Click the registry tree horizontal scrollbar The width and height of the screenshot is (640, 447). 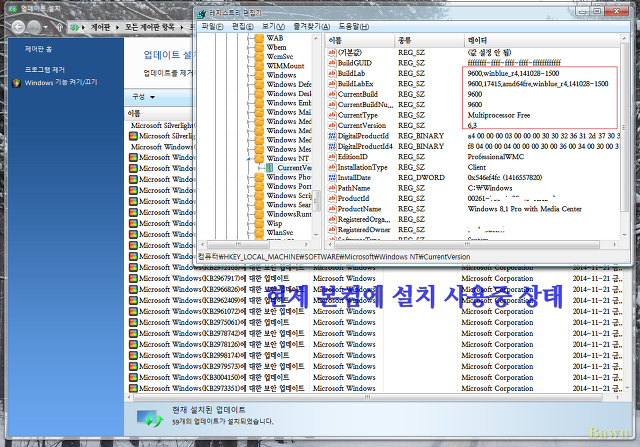[x=238, y=245]
